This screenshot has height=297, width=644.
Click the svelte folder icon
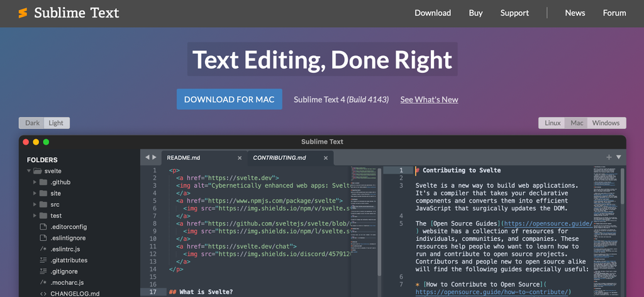click(37, 171)
